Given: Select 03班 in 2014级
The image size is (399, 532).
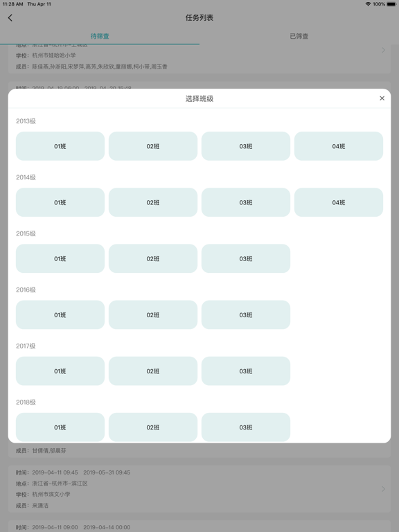Looking at the screenshot, I should coord(246,202).
